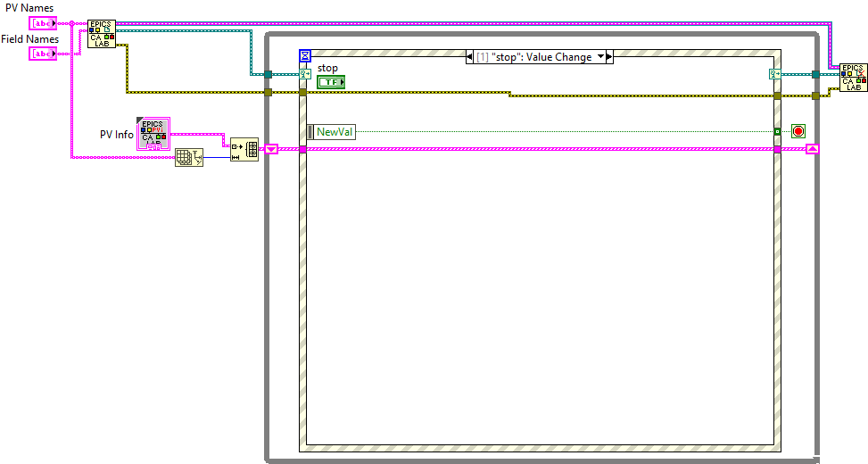Click the "stop": Value Change case label
The image size is (868, 464).
point(534,57)
